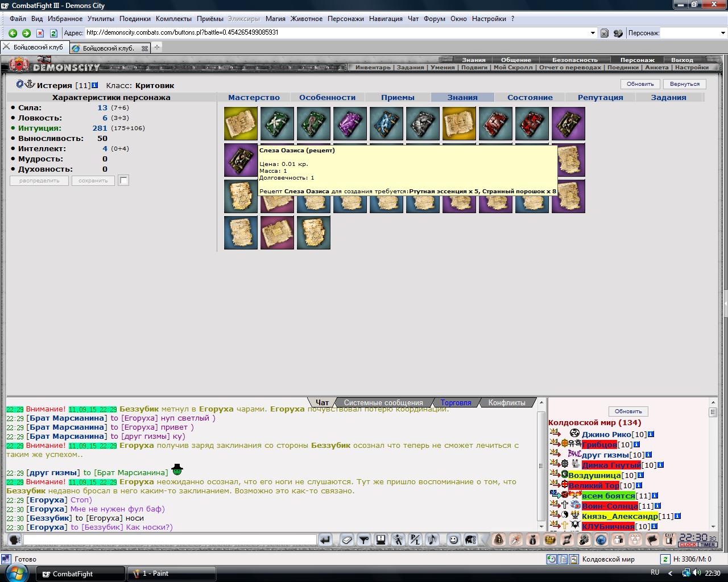The image size is (728, 582).
Task: Click the padlock icon in the bottom toolbar
Action: point(499,539)
